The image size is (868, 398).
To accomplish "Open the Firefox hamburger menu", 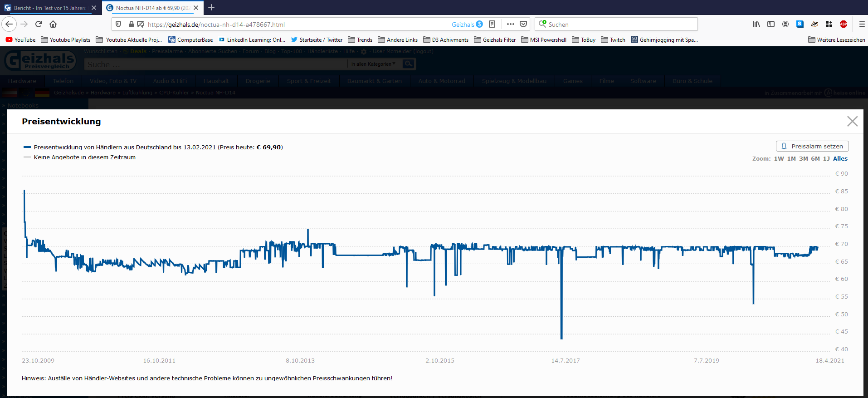I will pyautogui.click(x=862, y=24).
